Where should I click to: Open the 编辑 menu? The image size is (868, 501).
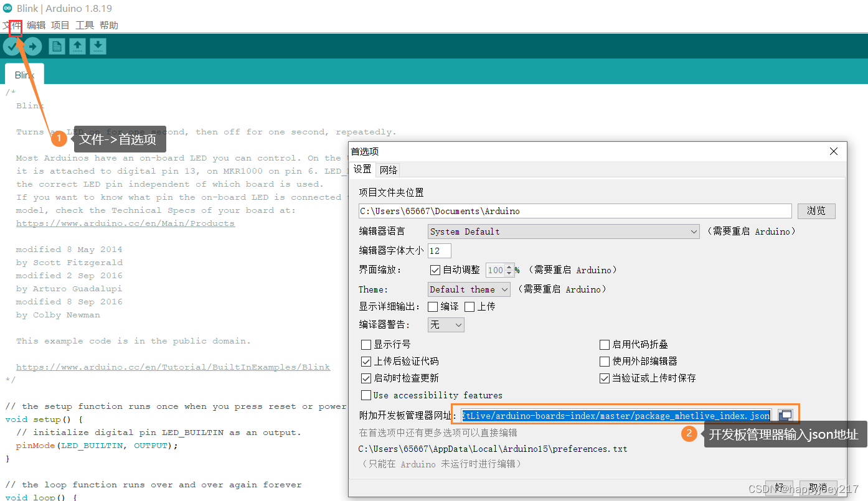pyautogui.click(x=36, y=26)
